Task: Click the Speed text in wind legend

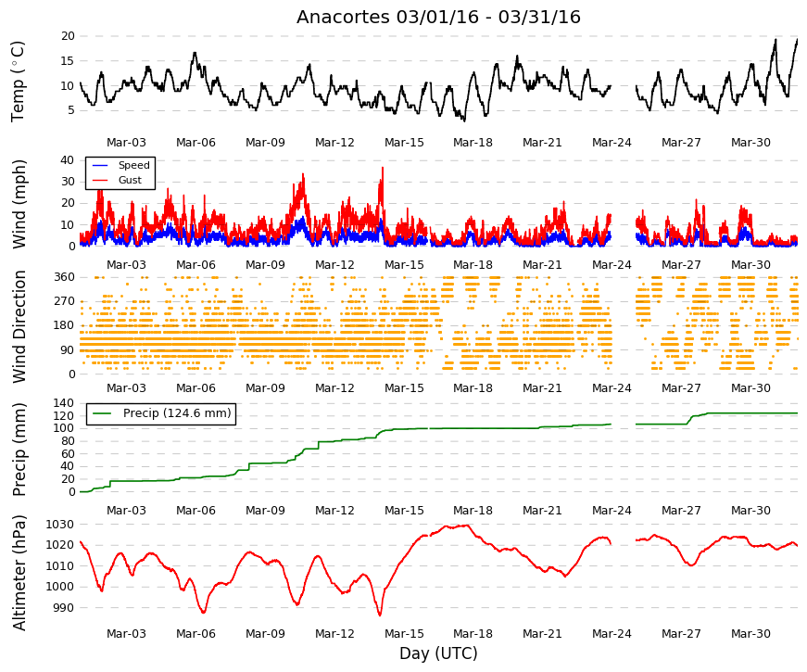Action: pos(133,165)
